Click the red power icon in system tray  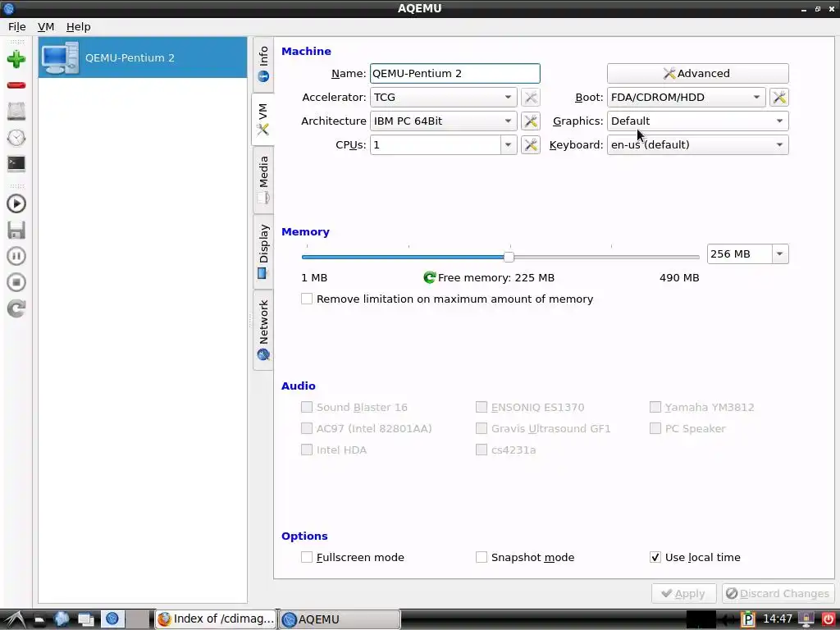[829, 619]
